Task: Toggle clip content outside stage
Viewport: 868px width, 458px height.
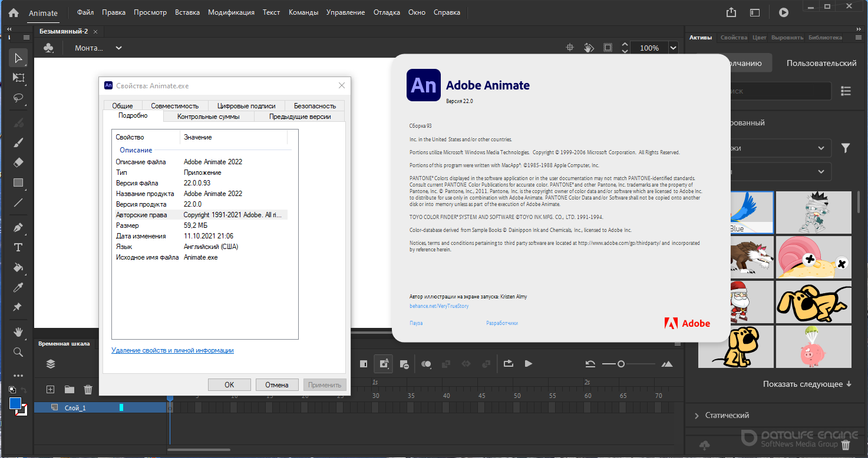Action: point(608,48)
